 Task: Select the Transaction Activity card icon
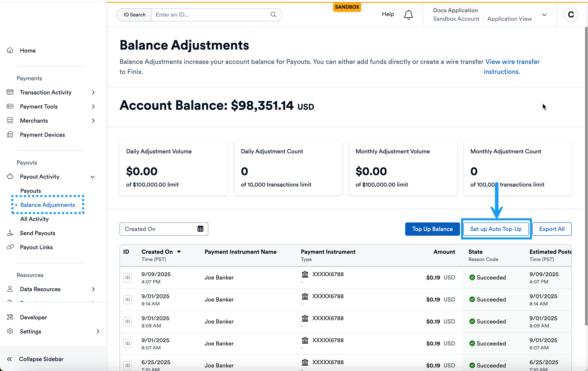[10, 92]
